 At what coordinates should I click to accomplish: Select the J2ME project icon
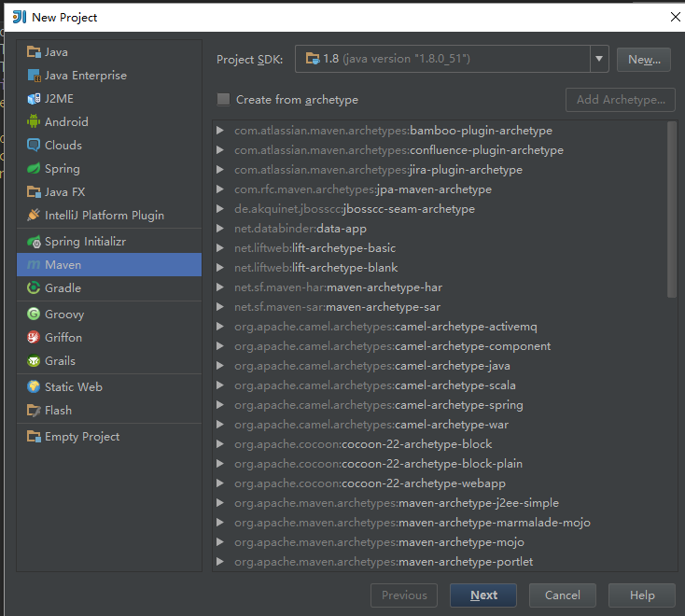34,99
